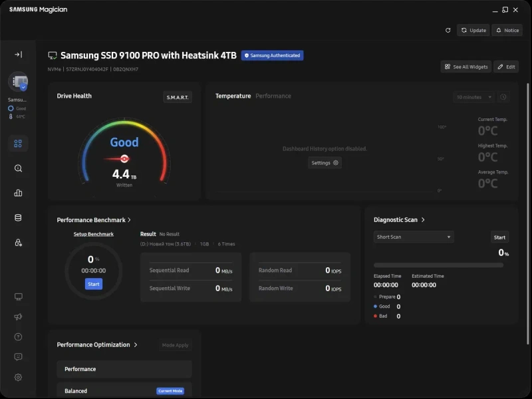Image resolution: width=532 pixels, height=399 pixels.
Task: Click the Update button
Action: [x=473, y=30]
